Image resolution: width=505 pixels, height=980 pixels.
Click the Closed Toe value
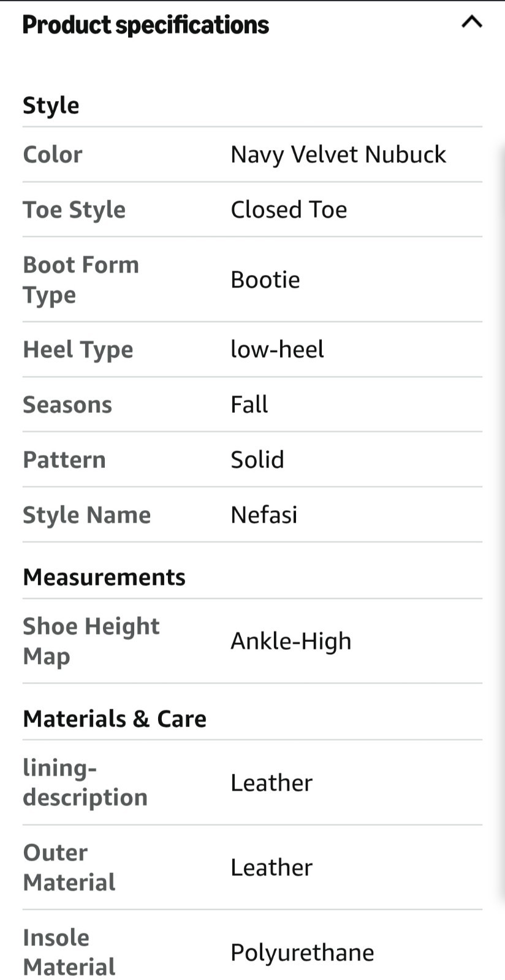coord(289,209)
